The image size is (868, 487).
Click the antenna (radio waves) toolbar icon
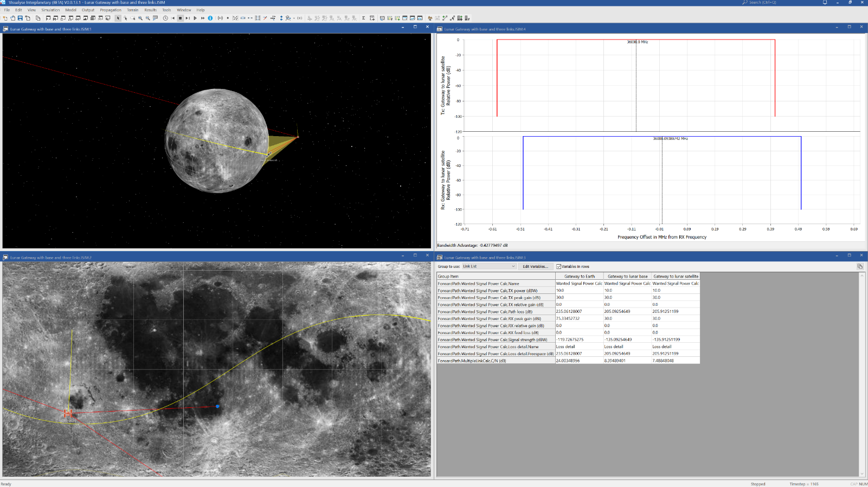point(220,18)
